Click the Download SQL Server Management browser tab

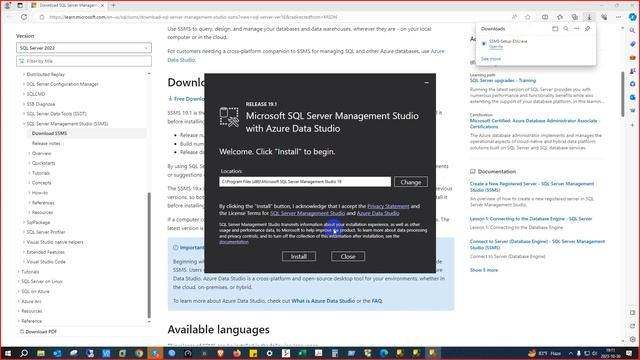click(67, 5)
